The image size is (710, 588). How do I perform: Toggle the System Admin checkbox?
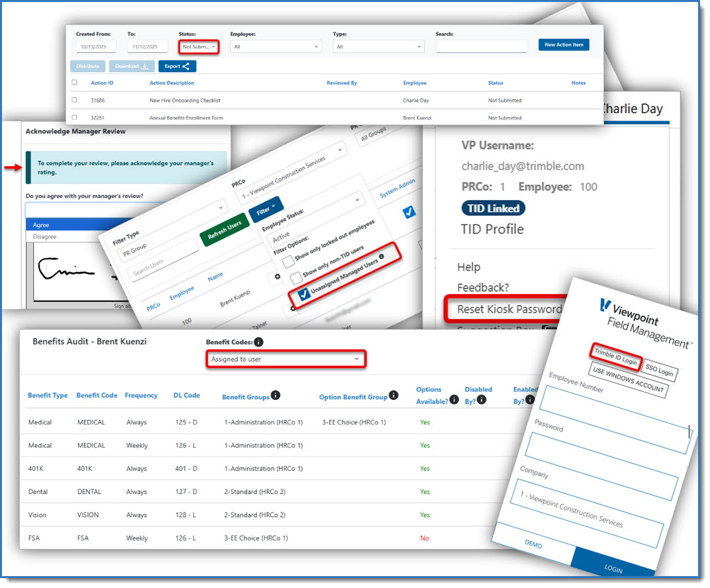pos(409,212)
